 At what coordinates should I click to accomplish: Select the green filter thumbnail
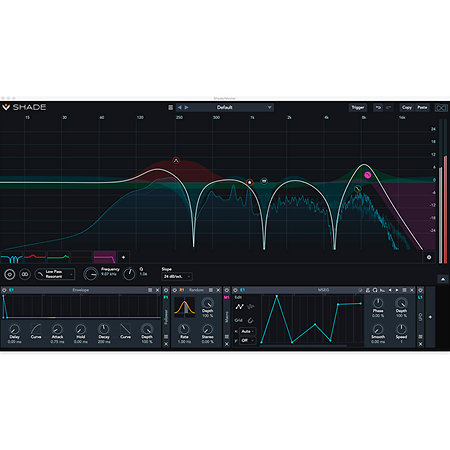58,258
